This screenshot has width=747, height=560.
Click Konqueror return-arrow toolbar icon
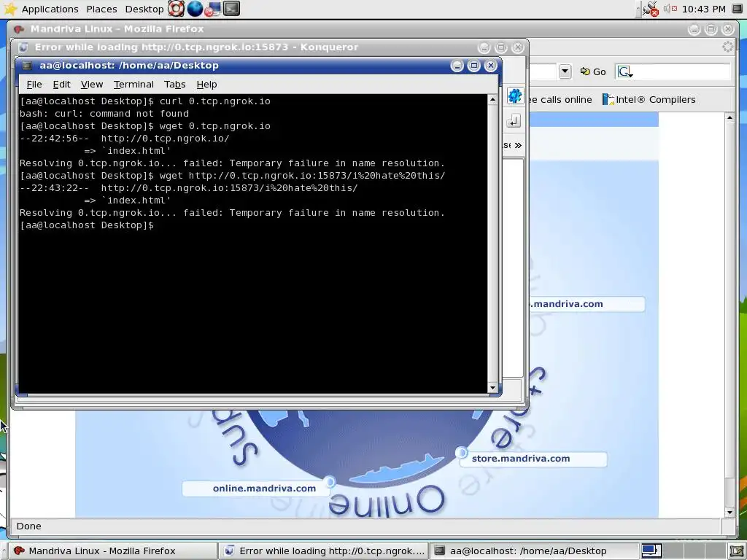coord(514,121)
